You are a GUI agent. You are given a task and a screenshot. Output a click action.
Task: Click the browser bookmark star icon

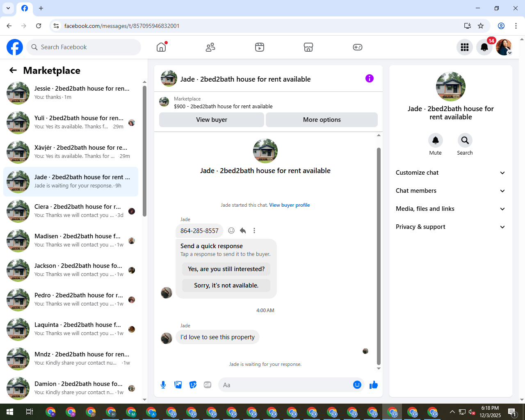[x=481, y=26]
